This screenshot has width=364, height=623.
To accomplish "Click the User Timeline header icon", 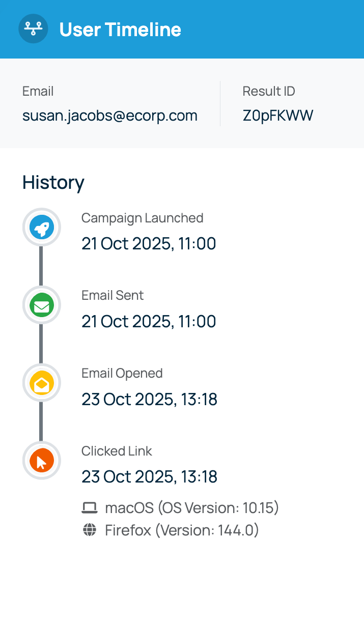I will coord(34,29).
